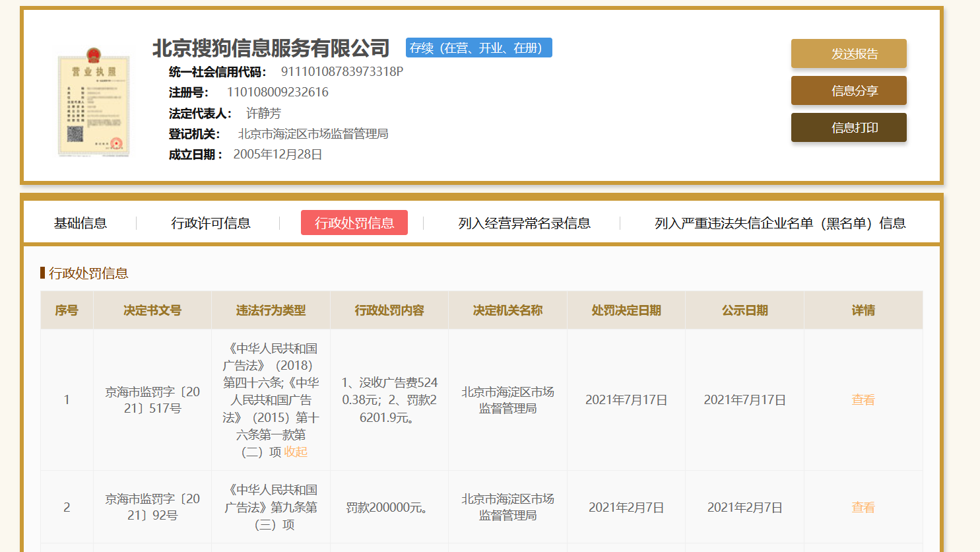Click the status badge 存续（在营、开业、在册）
Viewport: 980px width, 552px height.
pyautogui.click(x=479, y=48)
